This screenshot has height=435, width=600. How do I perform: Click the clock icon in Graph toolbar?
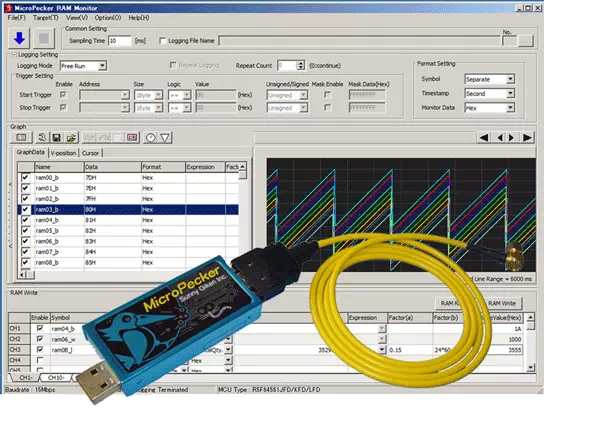(x=150, y=137)
